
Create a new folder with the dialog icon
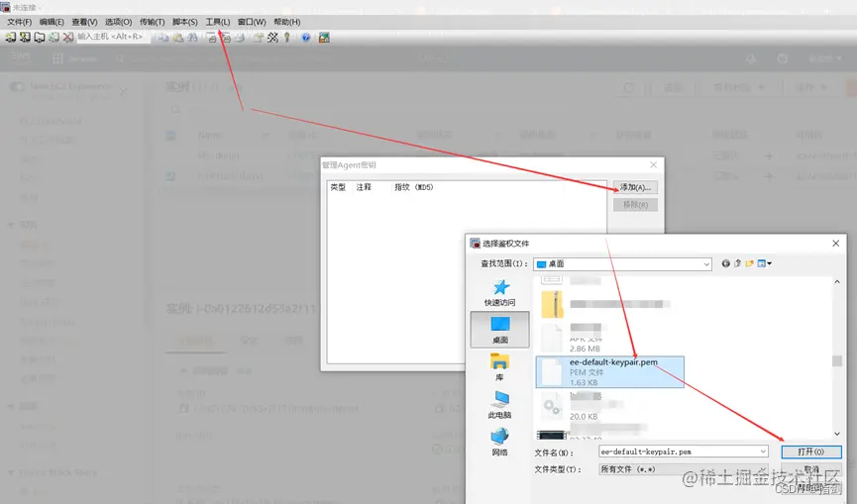[749, 263]
